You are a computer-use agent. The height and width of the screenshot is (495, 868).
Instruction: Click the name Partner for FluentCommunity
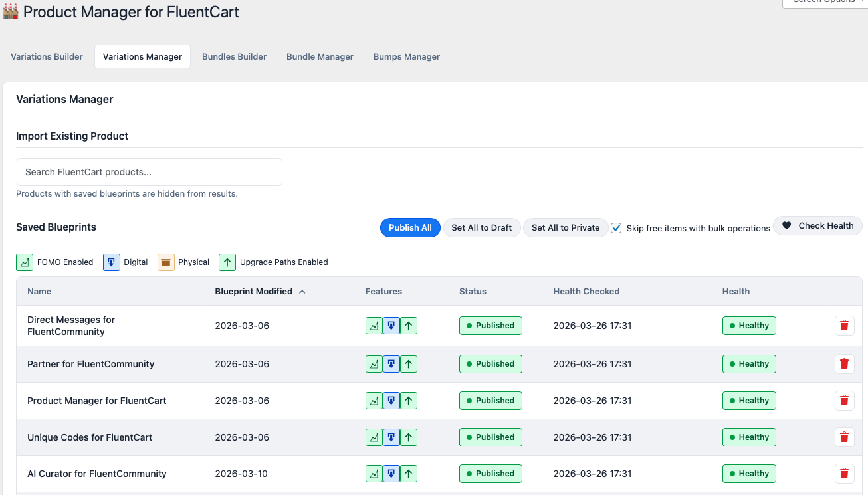[90, 364]
